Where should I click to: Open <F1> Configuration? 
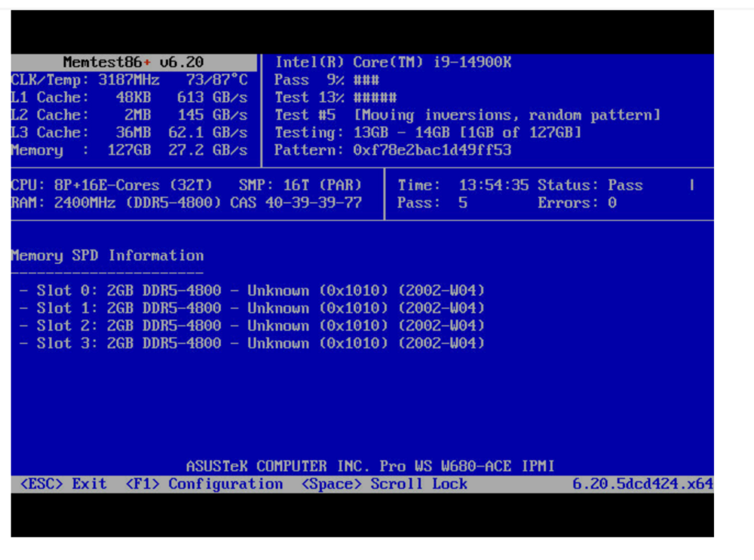(x=204, y=484)
